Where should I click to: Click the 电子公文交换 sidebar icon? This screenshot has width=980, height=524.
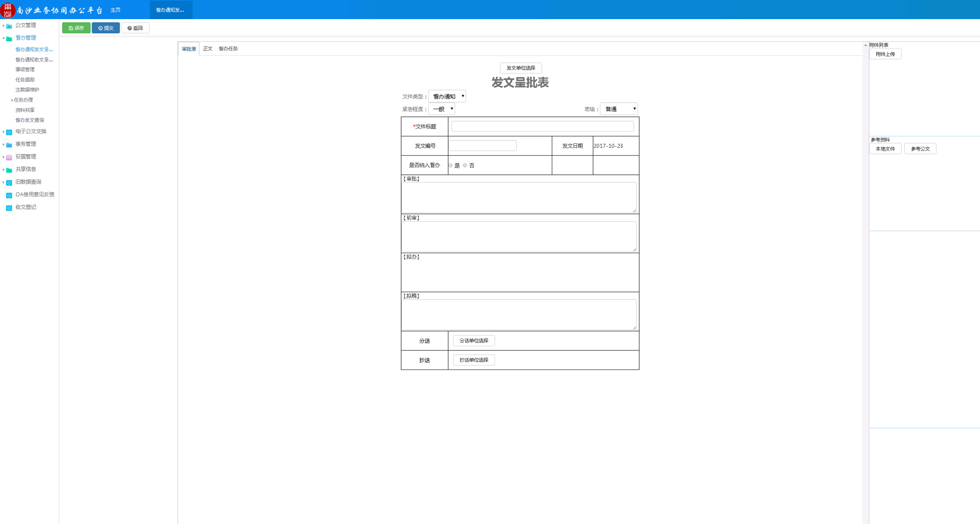click(9, 132)
